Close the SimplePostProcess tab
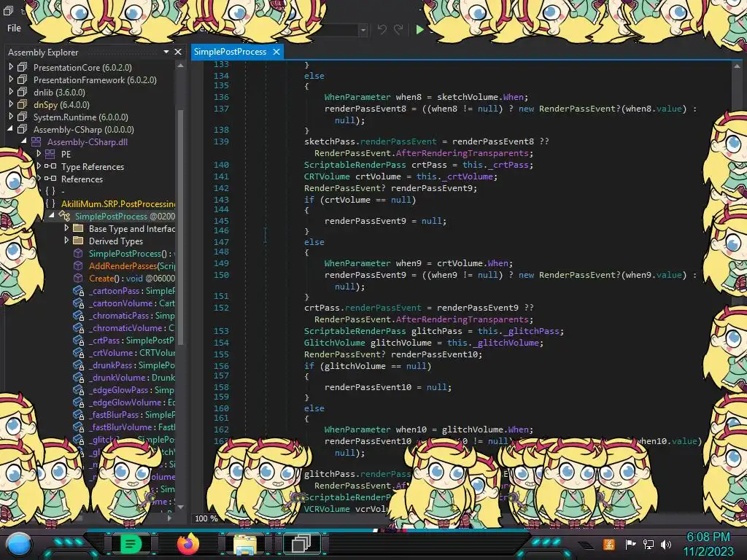Image resolution: width=747 pixels, height=560 pixels. (276, 52)
